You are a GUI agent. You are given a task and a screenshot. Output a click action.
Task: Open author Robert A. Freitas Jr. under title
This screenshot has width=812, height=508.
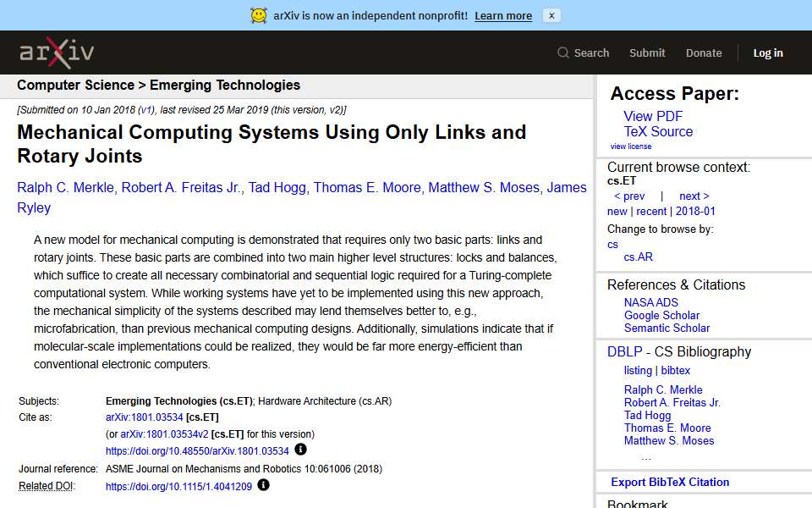tap(181, 187)
